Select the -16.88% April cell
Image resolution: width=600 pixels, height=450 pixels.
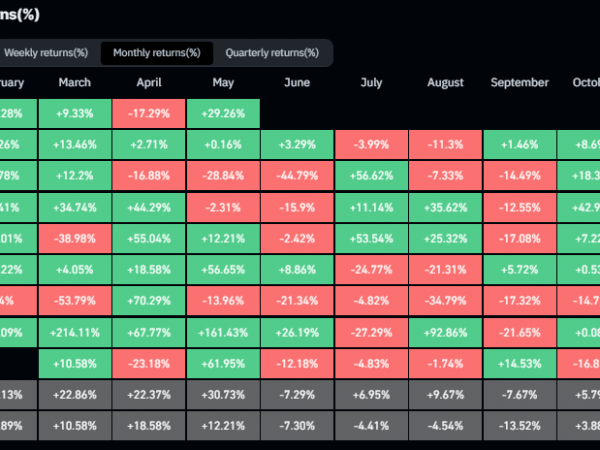click(149, 176)
